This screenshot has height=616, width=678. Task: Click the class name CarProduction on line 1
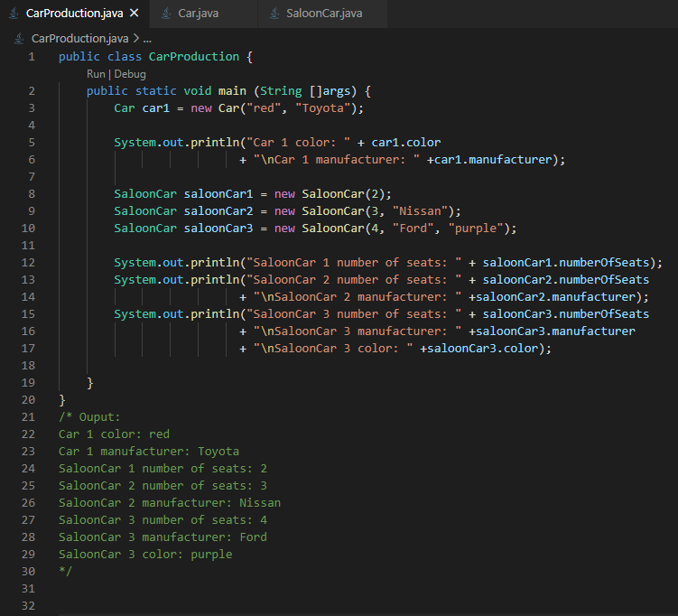(194, 57)
